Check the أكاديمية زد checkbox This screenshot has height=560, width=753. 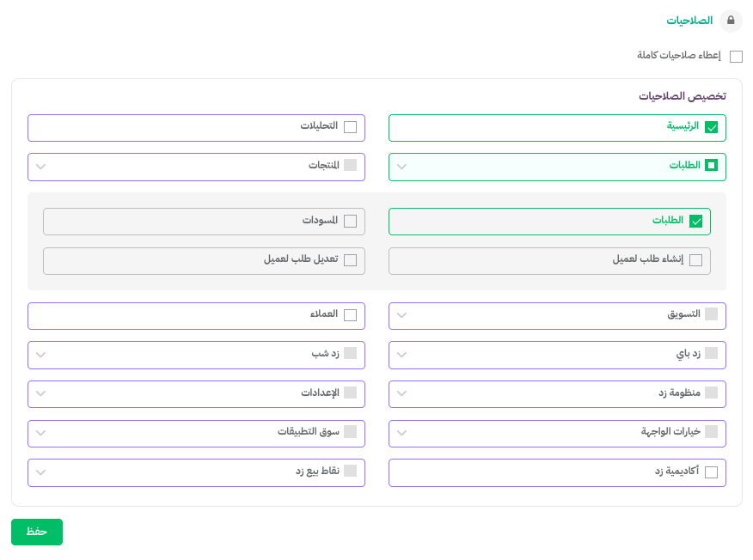click(711, 472)
